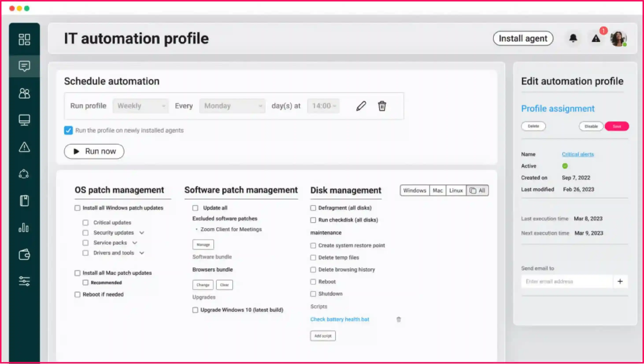The height and width of the screenshot is (364, 644).
Task: Edit the schedule with the pencil icon
Action: pyautogui.click(x=361, y=106)
